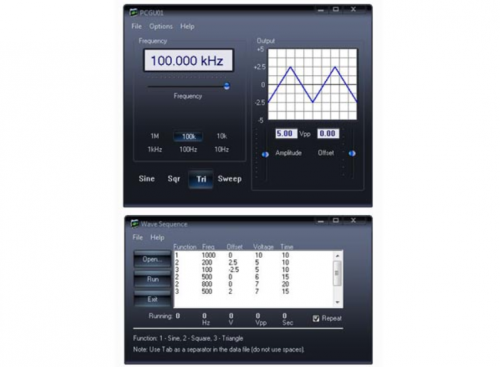Select the Tri waveform button
Image resolution: width=500 pixels, height=367 pixels.
201,179
